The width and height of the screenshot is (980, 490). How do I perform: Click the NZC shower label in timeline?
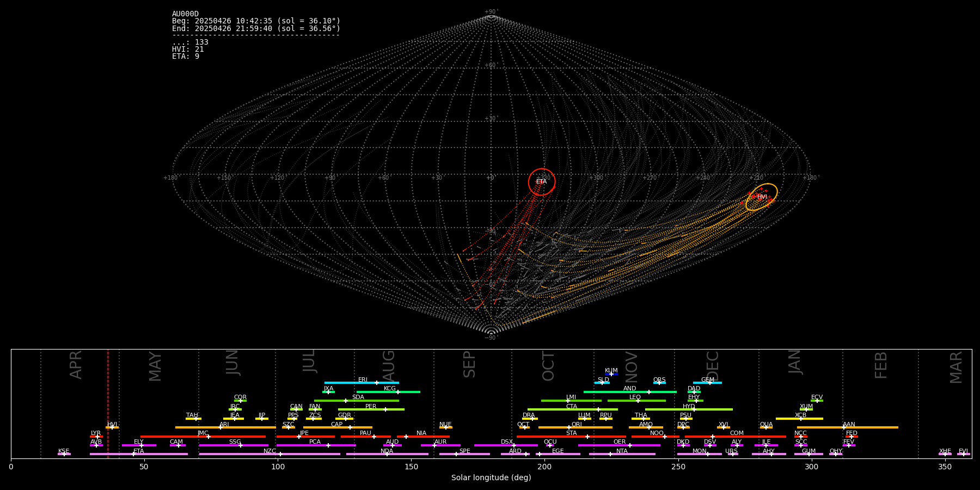click(269, 451)
